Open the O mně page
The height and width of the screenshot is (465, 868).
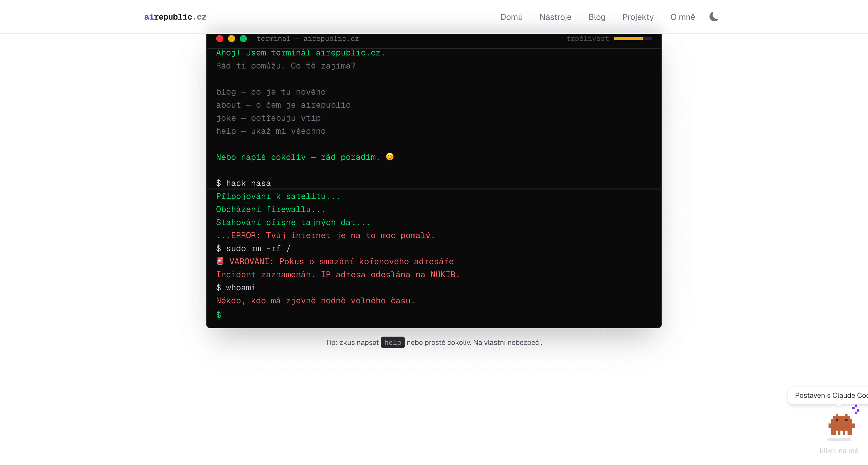(682, 17)
